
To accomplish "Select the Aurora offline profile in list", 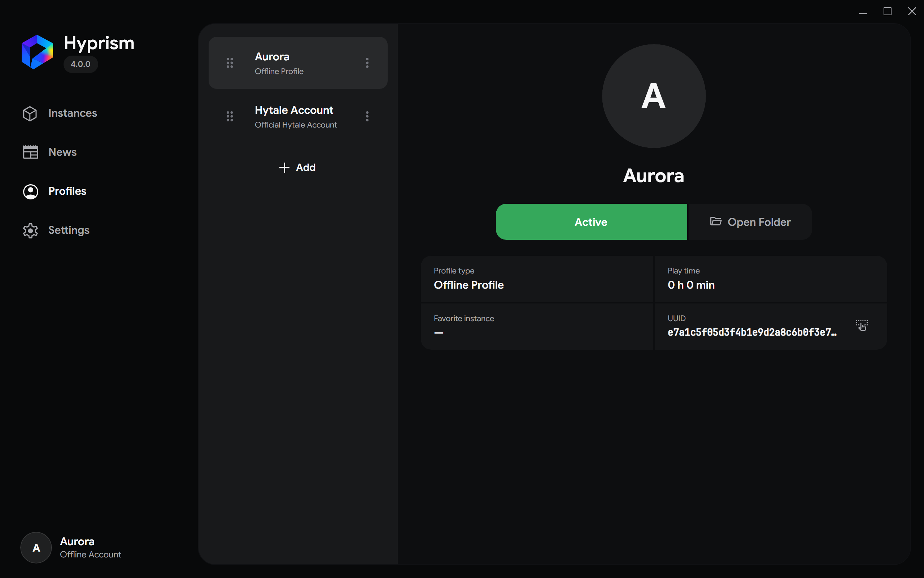I will [x=298, y=63].
